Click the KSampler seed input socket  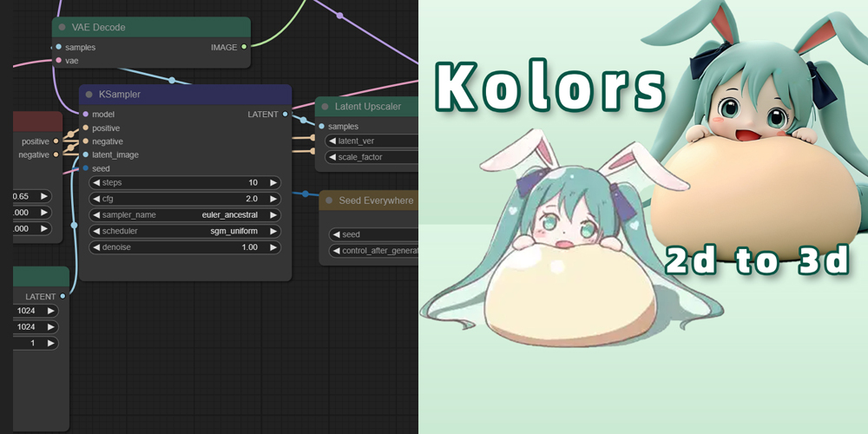[85, 168]
